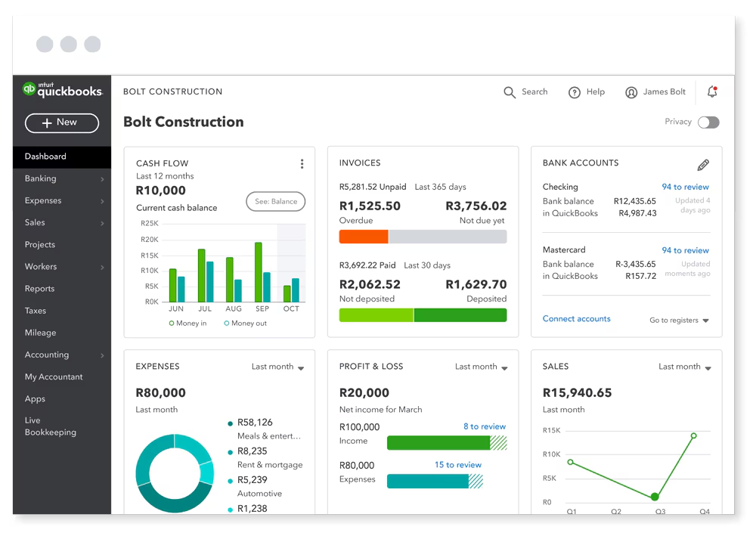Click Money in legend marker
Viewport: 756px width, 533px height.
tap(172, 323)
